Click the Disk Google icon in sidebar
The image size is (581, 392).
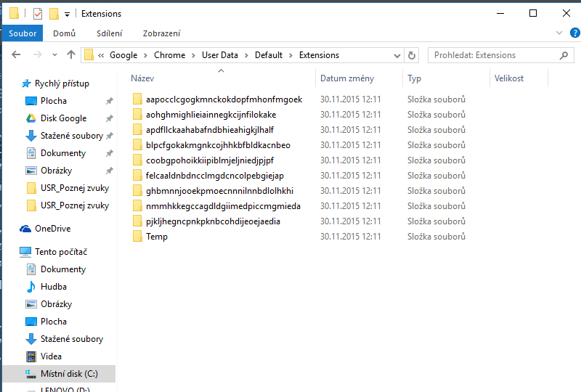31,118
